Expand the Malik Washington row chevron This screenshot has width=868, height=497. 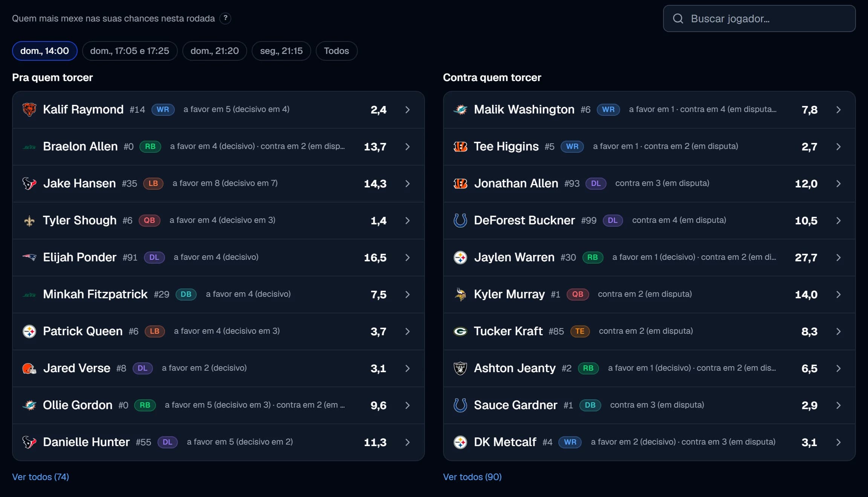point(838,109)
